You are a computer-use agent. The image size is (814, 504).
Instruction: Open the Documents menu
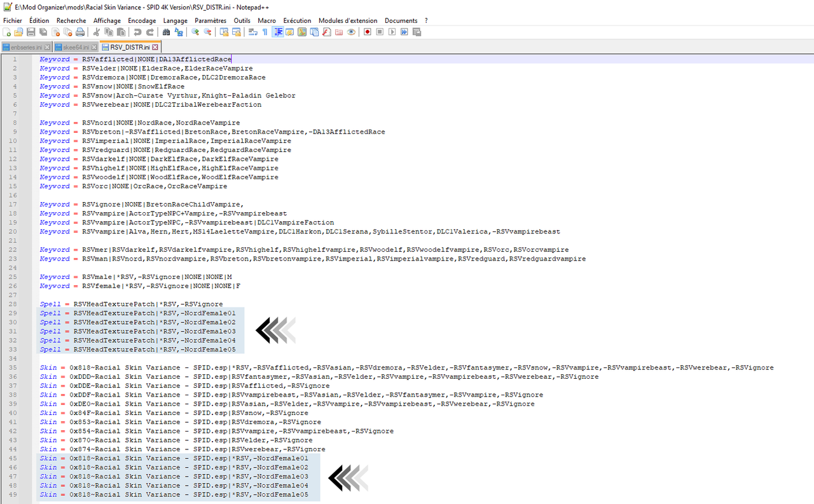pyautogui.click(x=401, y=20)
